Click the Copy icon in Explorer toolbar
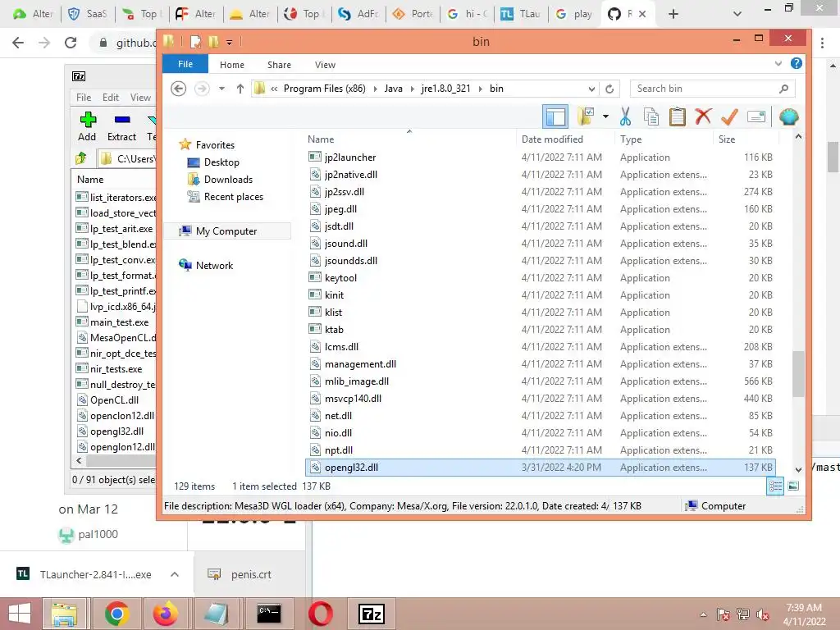 tap(651, 116)
